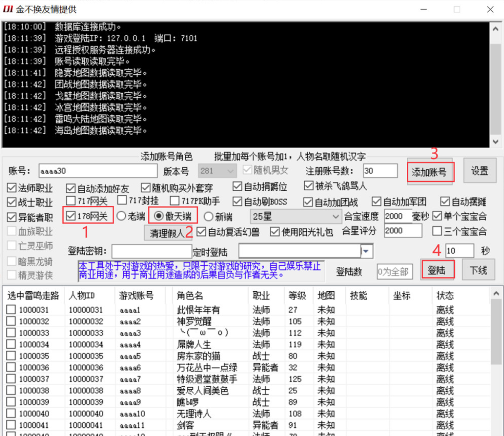Click the 设置 button

point(480,171)
